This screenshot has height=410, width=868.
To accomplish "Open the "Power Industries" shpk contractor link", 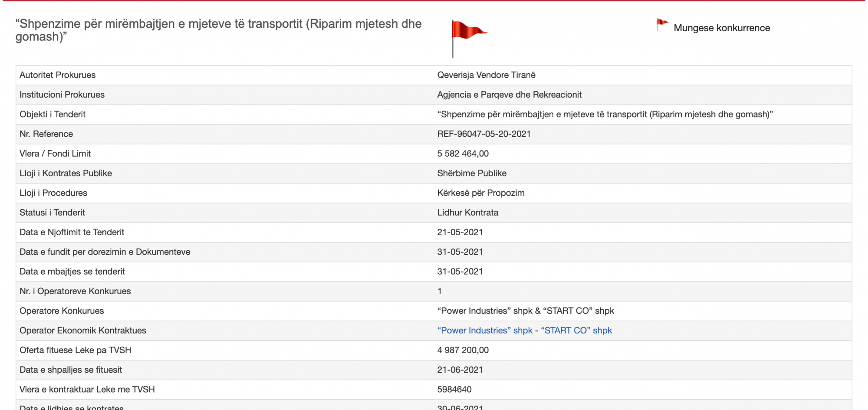I will [484, 331].
